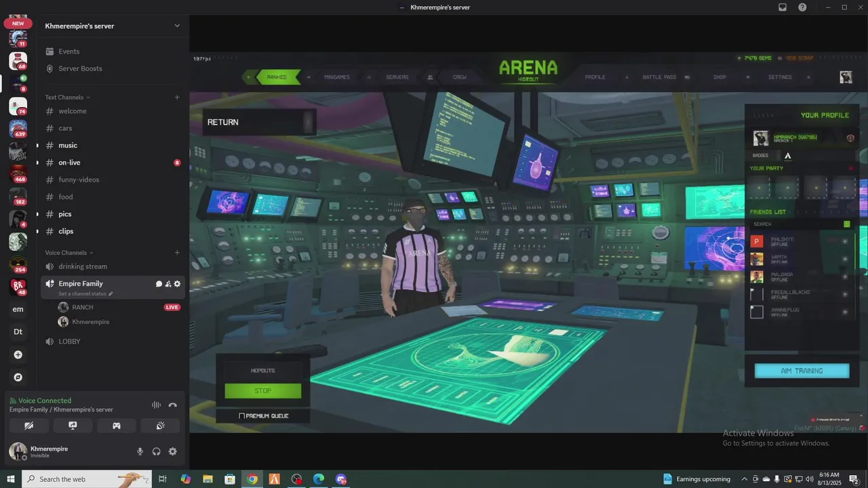Open Discord inbox in the title bar
The image size is (868, 488).
click(x=783, y=7)
